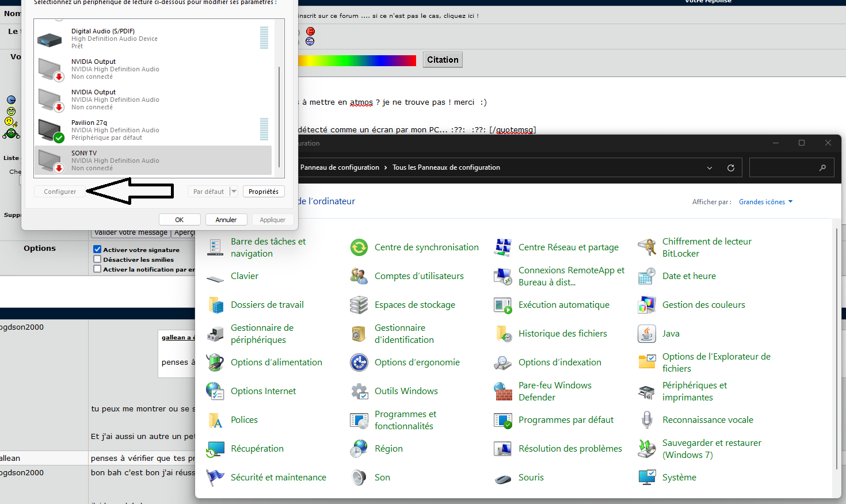The height and width of the screenshot is (504, 846).
Task: Open the Polices fonts icon
Action: [215, 420]
